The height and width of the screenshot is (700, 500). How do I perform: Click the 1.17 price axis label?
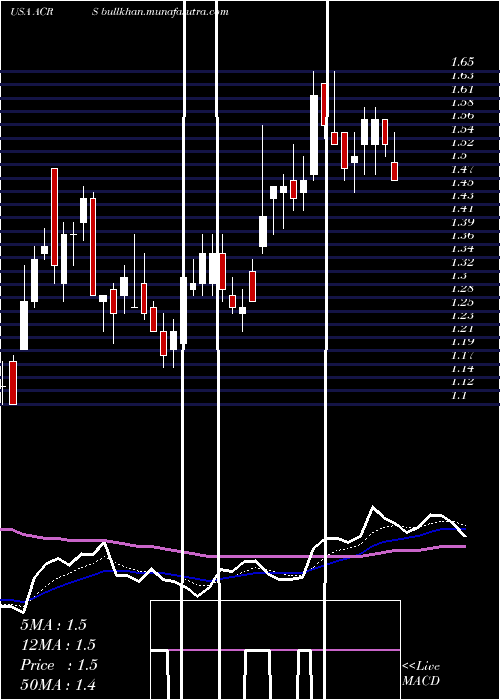point(462,355)
